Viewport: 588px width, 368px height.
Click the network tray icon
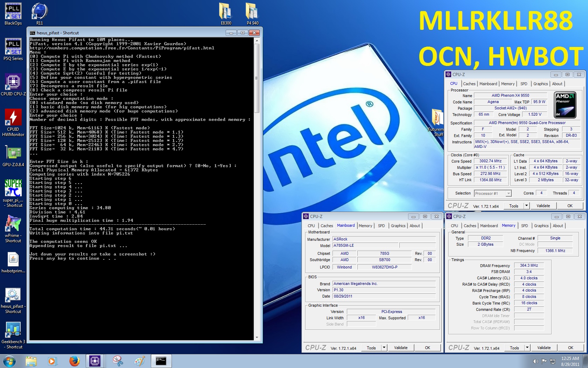(x=553, y=361)
